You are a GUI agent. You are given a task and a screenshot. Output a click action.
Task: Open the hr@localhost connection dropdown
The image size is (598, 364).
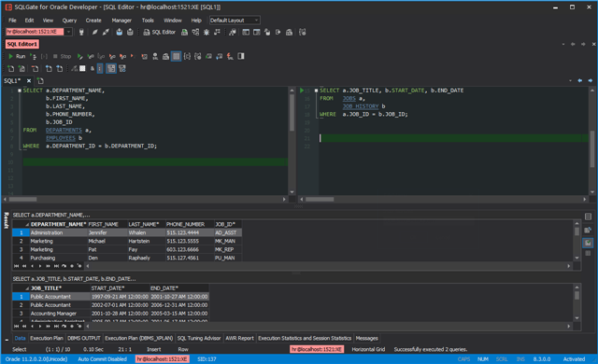pos(68,32)
